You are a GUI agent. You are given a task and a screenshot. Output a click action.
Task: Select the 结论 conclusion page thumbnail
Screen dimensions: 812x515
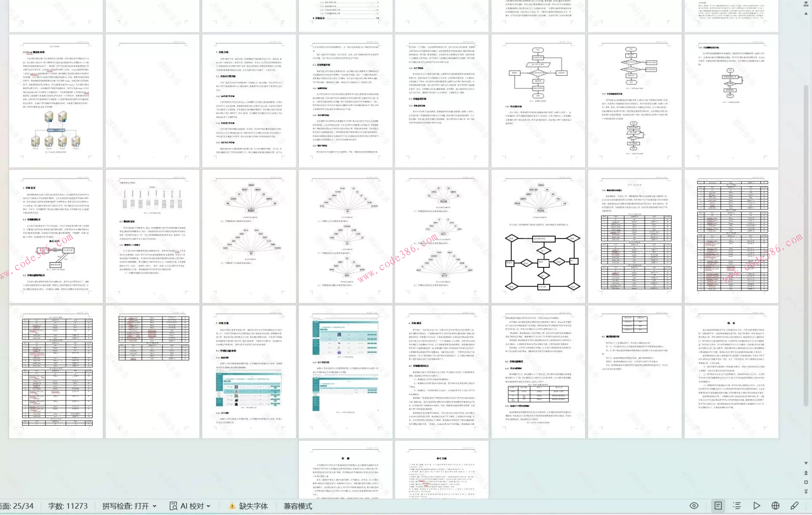coord(731,372)
